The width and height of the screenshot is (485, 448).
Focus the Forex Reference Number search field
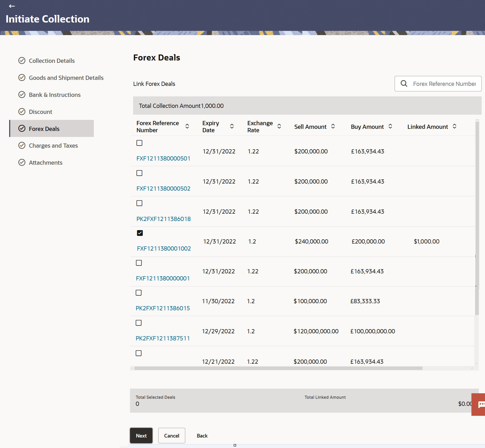point(444,84)
